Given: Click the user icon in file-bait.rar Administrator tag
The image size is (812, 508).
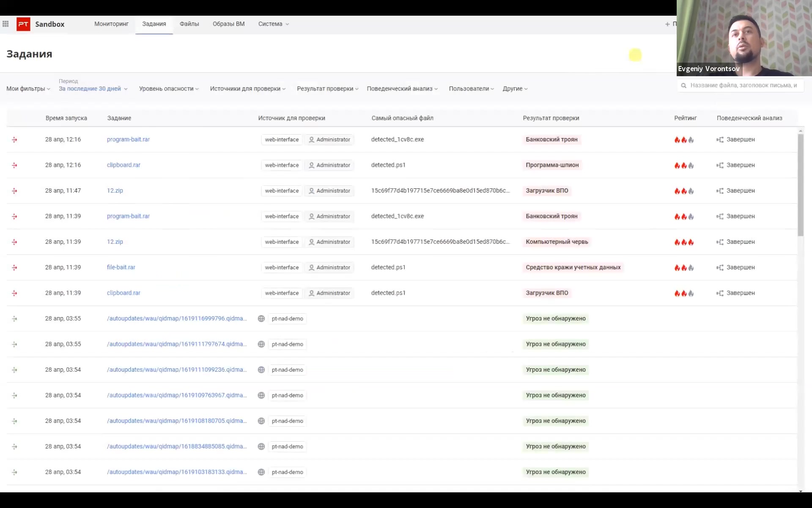Looking at the screenshot, I should coord(312,268).
